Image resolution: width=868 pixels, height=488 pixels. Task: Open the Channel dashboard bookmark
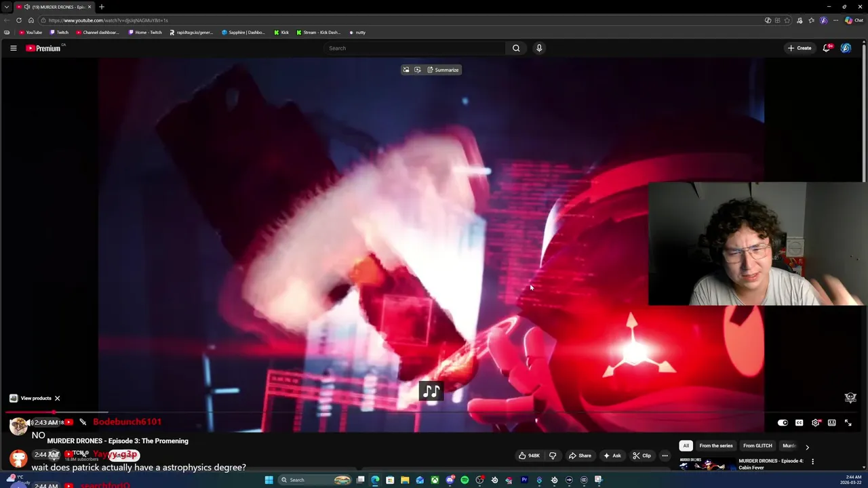(98, 33)
